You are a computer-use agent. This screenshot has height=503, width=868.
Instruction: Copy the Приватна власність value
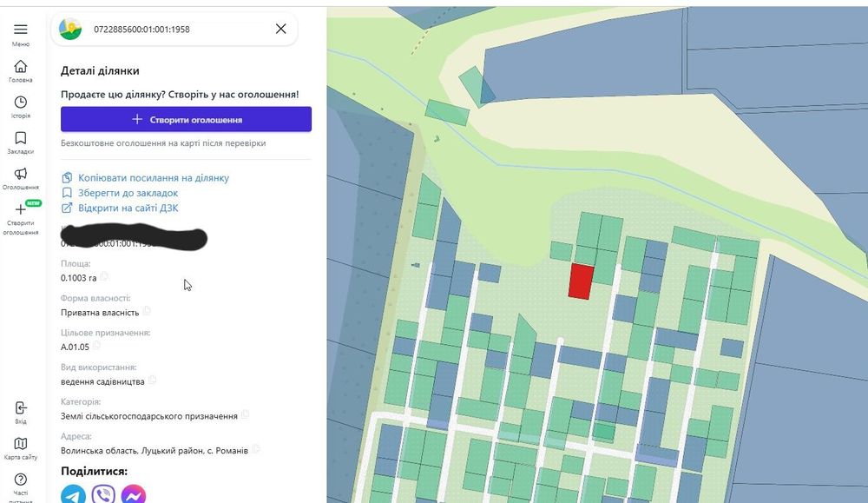point(147,311)
